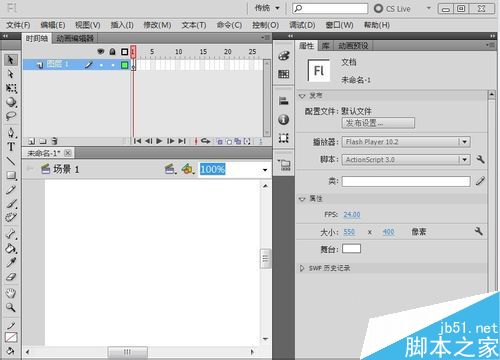Image resolution: width=500 pixels, height=360 pixels.
Task: Click the stage color swatch
Action: (x=351, y=249)
